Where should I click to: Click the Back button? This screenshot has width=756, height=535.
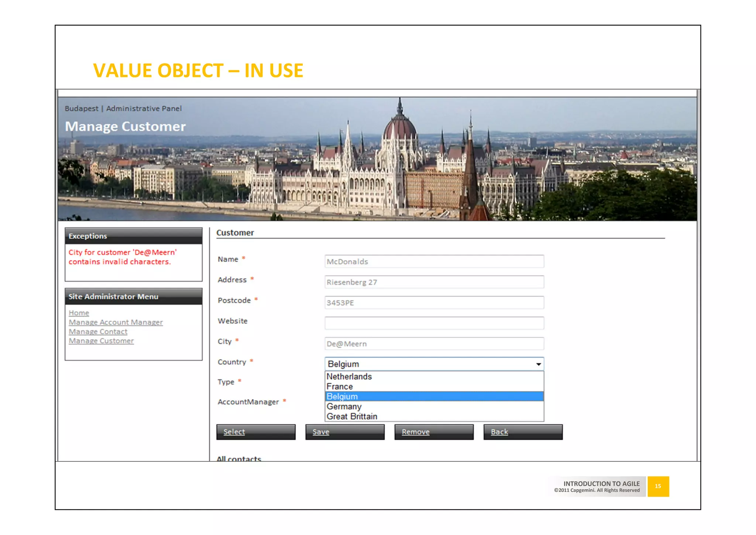point(523,432)
